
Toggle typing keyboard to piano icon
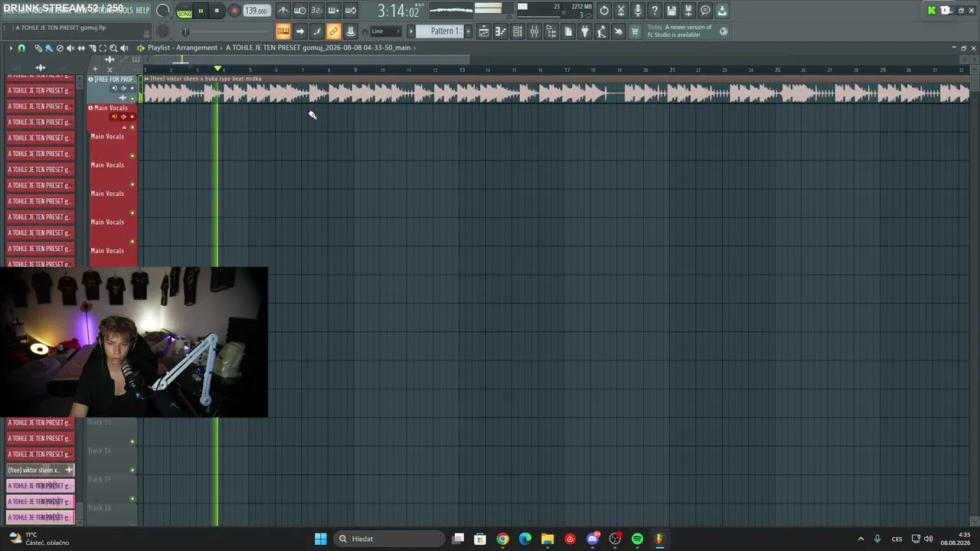point(283,31)
